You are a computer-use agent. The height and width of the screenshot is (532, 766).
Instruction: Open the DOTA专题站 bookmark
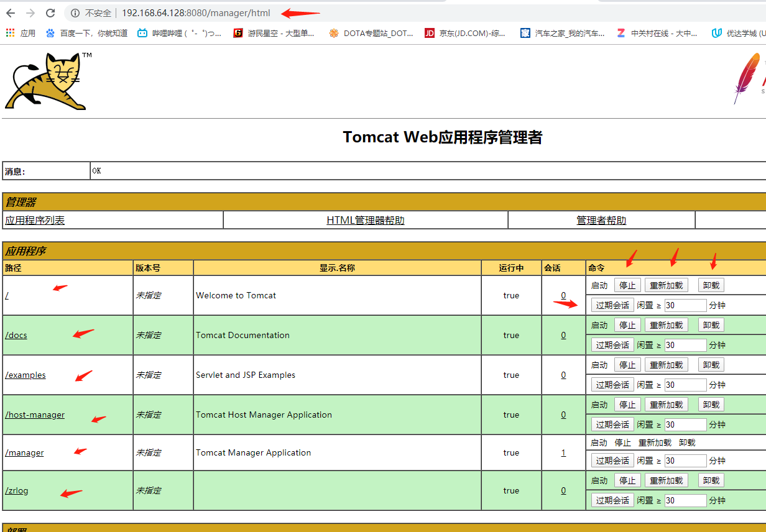(x=371, y=33)
